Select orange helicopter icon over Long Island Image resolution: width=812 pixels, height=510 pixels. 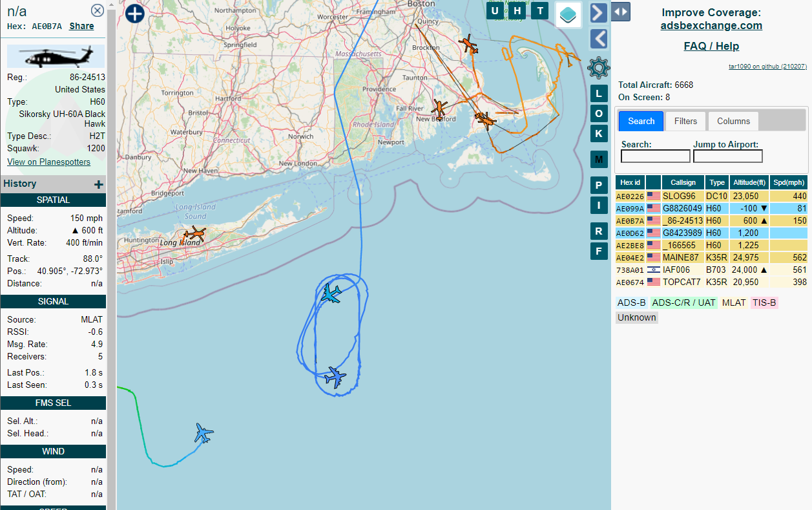click(194, 234)
